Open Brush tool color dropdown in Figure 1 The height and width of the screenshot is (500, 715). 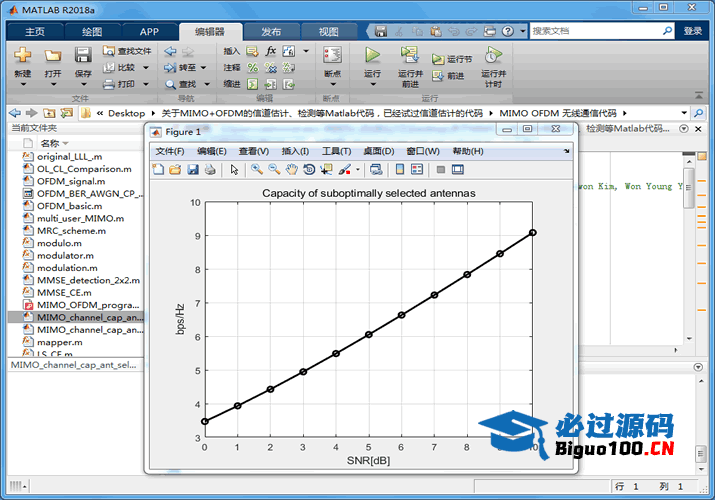tap(358, 170)
